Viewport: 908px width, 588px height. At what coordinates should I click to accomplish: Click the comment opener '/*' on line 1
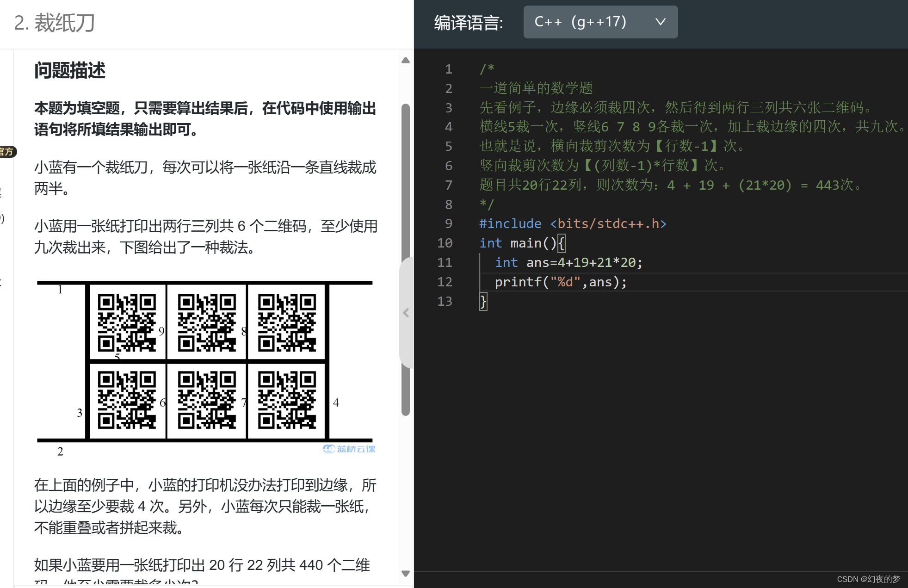(x=487, y=69)
